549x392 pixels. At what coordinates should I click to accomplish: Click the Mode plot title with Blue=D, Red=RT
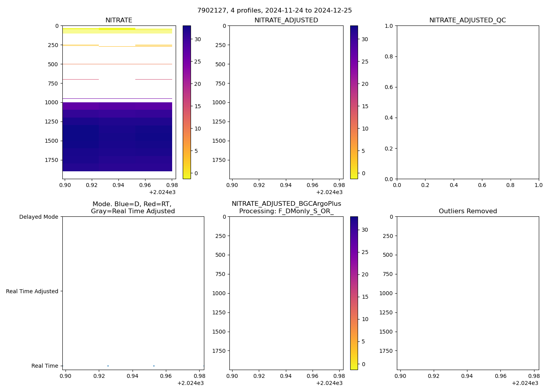[133, 207]
